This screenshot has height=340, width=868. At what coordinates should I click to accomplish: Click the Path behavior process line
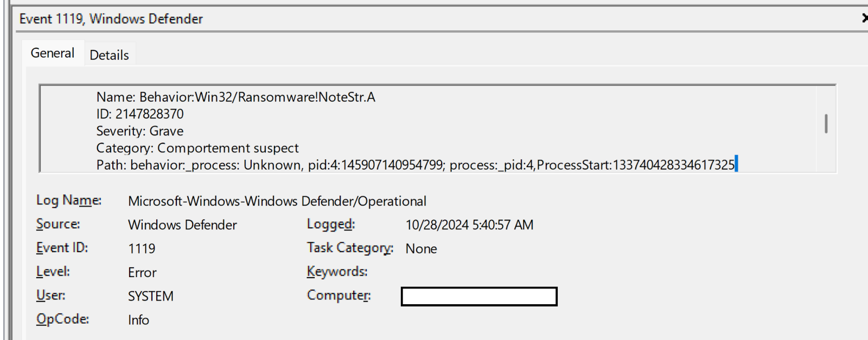pyautogui.click(x=415, y=165)
